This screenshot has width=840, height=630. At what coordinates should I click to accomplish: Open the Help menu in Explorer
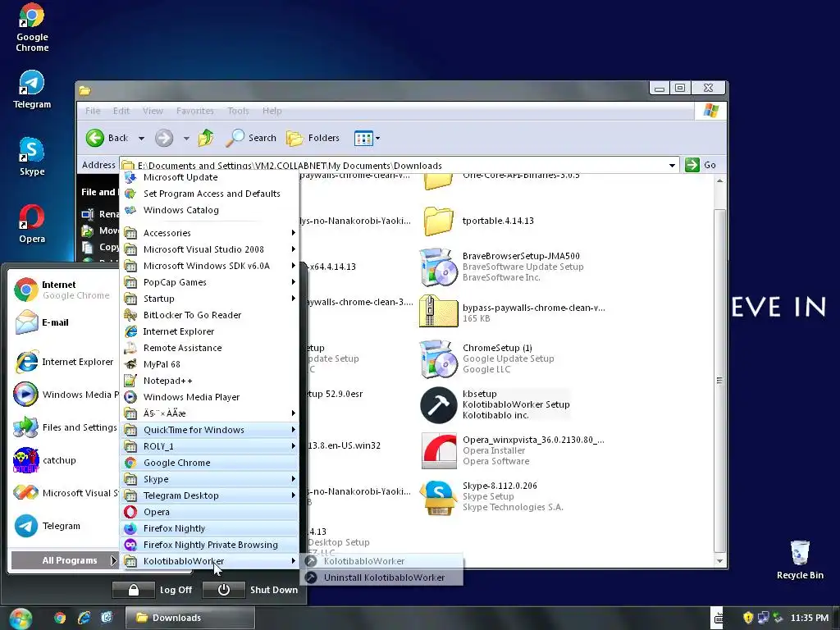click(x=272, y=111)
